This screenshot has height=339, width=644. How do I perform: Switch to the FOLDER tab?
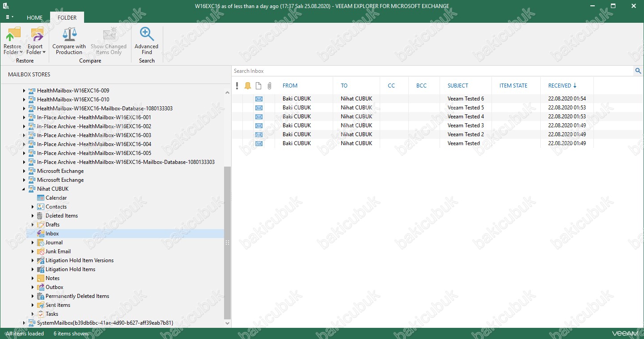[x=67, y=17]
